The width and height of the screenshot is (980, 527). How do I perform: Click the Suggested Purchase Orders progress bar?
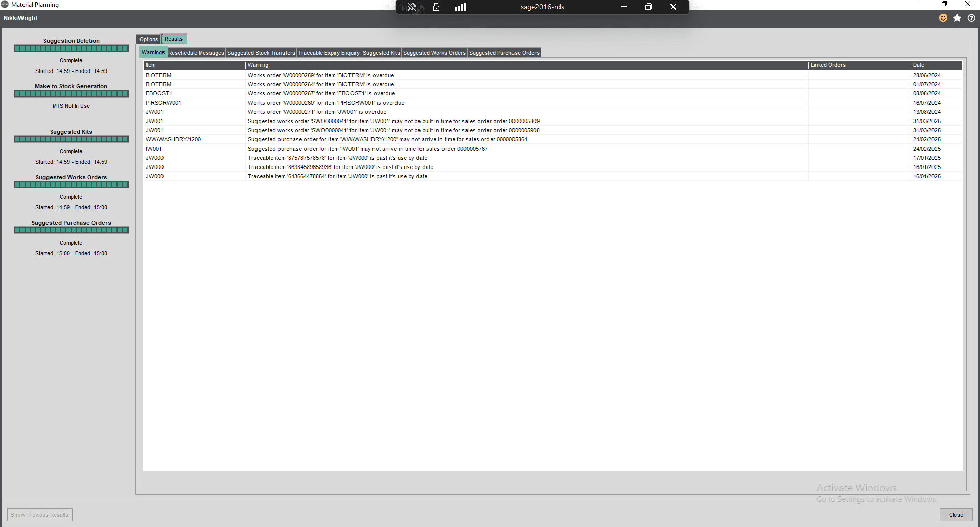pyautogui.click(x=72, y=230)
